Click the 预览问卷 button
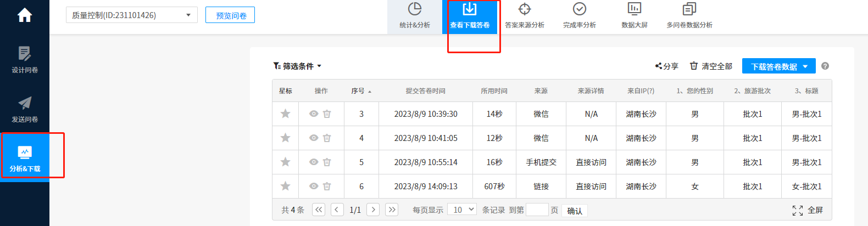The image size is (868, 226). point(230,15)
